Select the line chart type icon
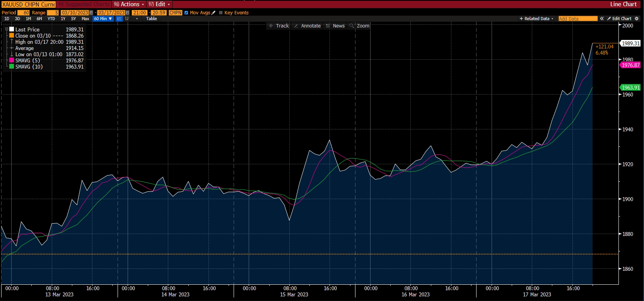The height and width of the screenshot is (301, 644). coord(120,19)
